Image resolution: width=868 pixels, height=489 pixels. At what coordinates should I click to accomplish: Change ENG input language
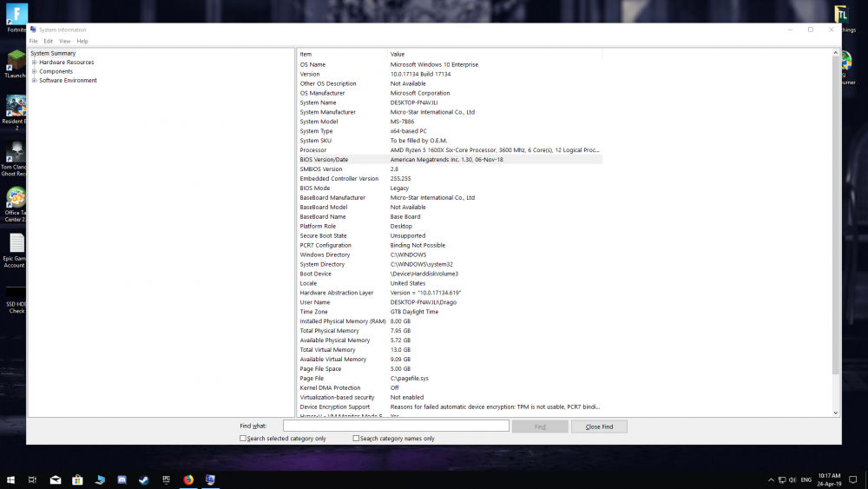click(806, 479)
